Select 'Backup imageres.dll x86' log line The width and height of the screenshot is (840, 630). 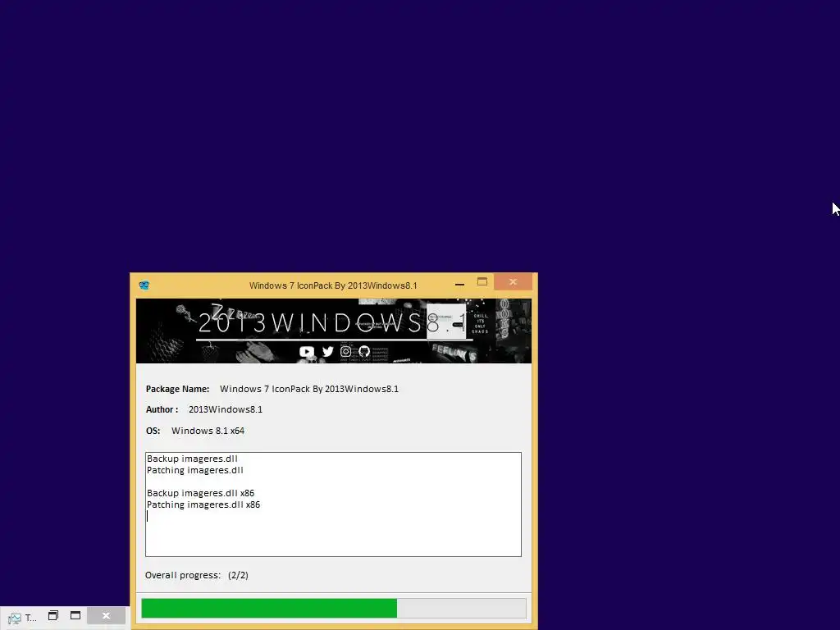tap(200, 493)
